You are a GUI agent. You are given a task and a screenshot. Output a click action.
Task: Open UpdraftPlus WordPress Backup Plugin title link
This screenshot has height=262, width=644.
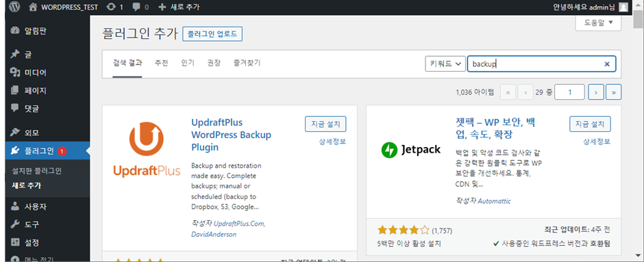coord(232,135)
